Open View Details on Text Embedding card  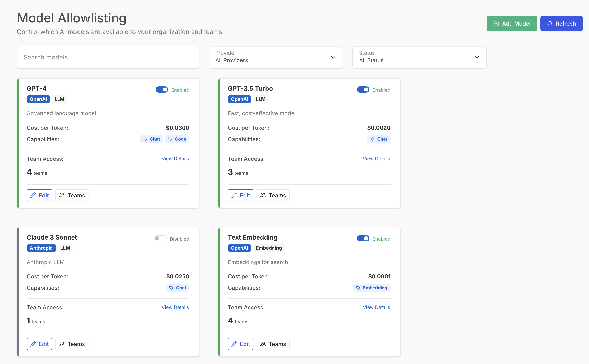[x=376, y=307]
